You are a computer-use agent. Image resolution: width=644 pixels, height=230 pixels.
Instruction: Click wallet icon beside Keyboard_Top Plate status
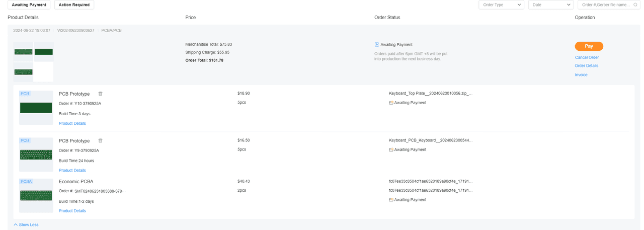(x=391, y=103)
